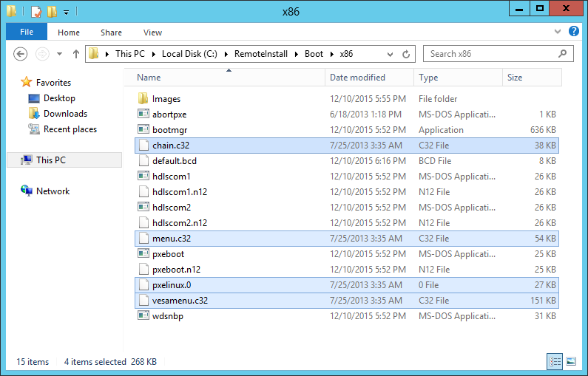Click the Properties icon in Quick Access Toolbar

pyautogui.click(x=36, y=12)
